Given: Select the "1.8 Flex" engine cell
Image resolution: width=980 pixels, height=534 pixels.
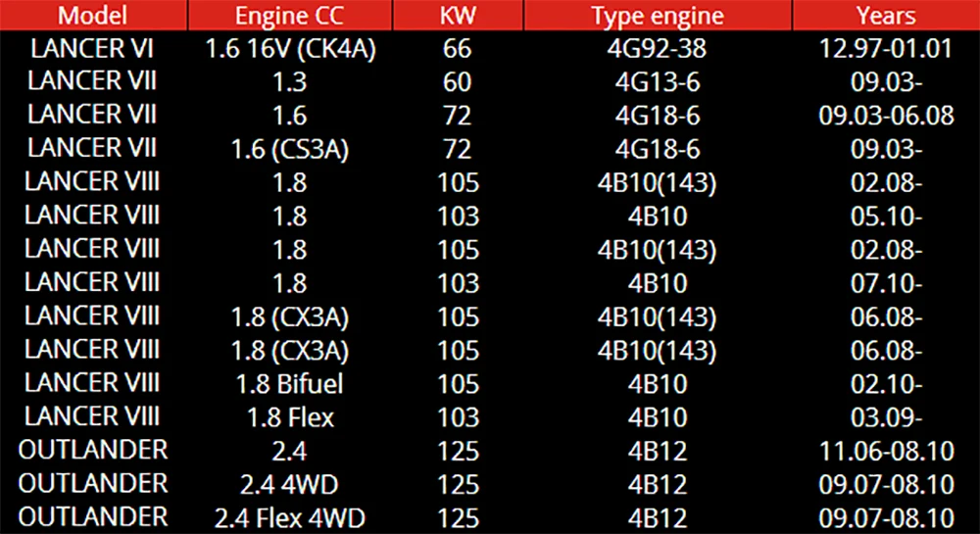Looking at the screenshot, I should pyautogui.click(x=290, y=417).
